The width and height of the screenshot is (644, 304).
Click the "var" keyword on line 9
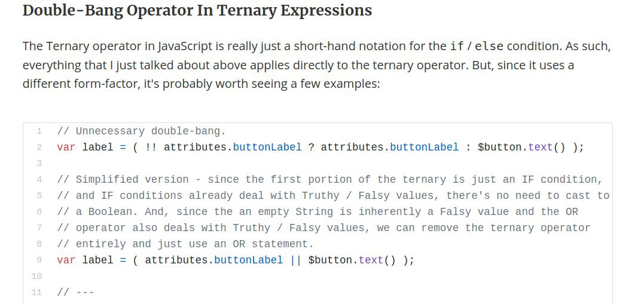click(x=66, y=260)
